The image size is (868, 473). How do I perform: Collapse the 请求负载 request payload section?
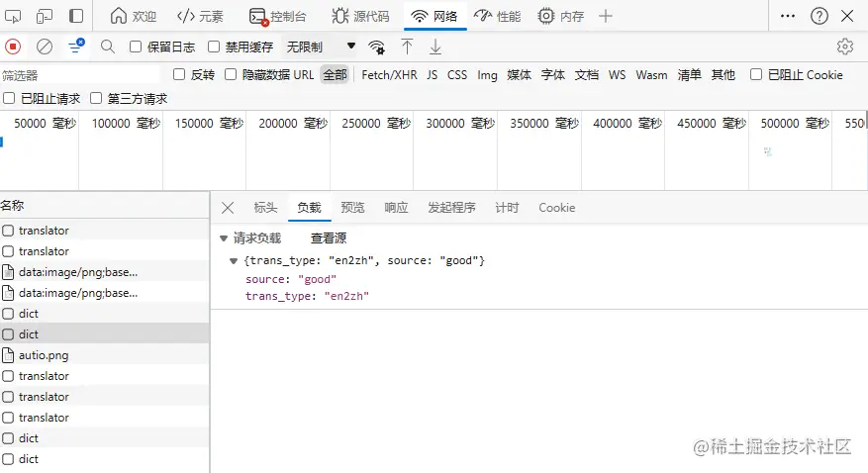224,238
